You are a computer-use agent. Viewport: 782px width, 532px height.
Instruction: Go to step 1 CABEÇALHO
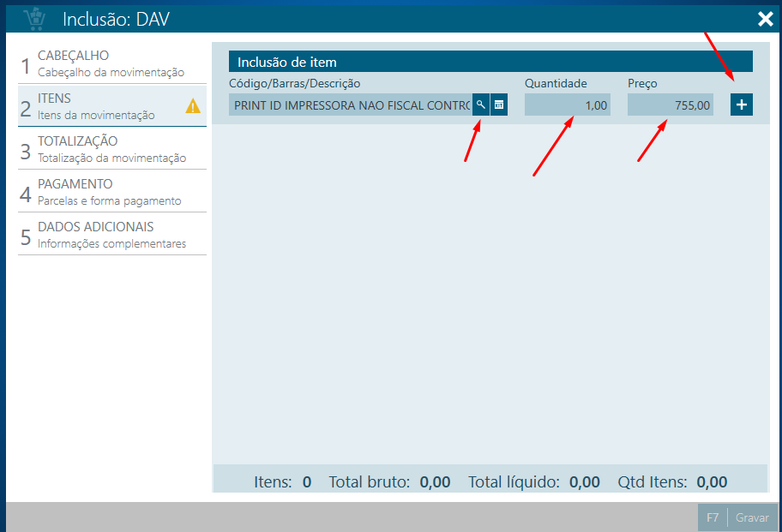coord(112,63)
